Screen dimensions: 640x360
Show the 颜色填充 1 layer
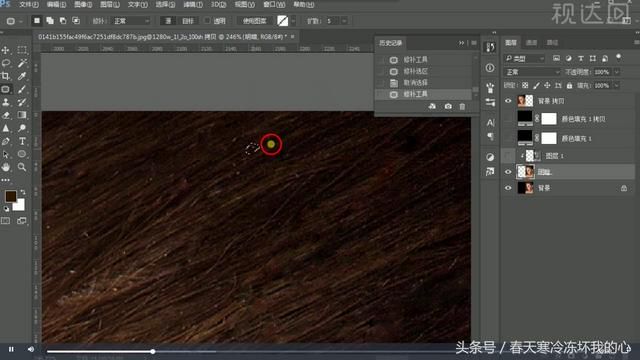[x=508, y=138]
